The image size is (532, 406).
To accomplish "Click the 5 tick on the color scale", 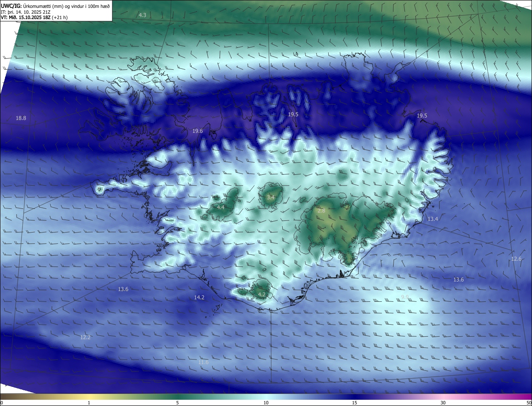I will [x=177, y=403].
